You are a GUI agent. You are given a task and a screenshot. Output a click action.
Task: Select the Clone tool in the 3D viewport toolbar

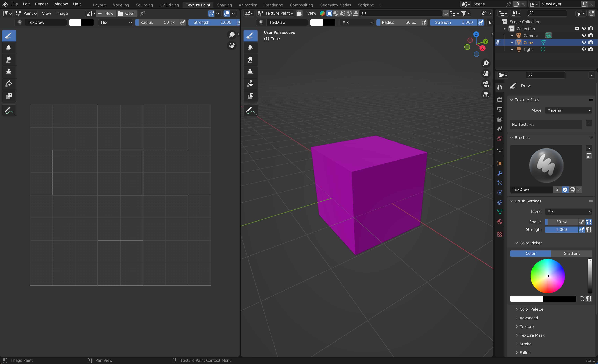[250, 72]
